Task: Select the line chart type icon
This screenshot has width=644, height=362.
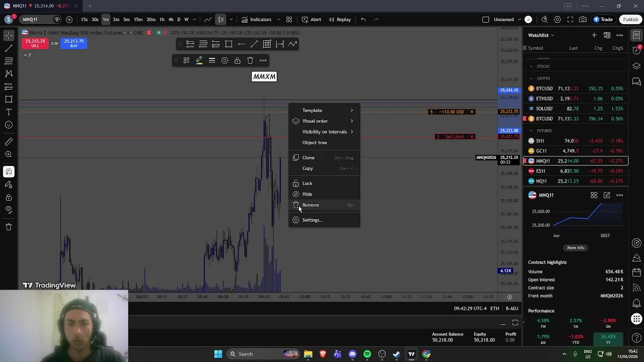Action: click(x=208, y=20)
